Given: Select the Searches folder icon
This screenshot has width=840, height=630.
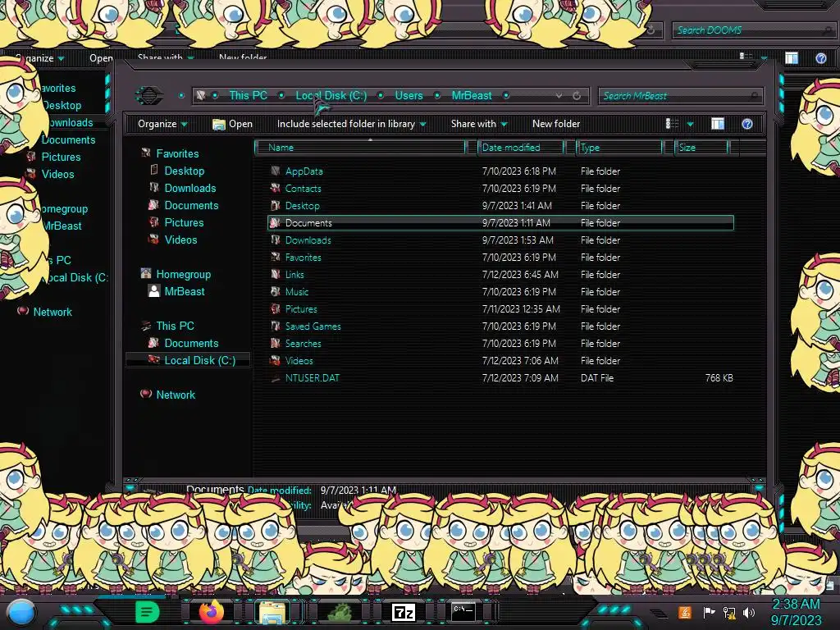Looking at the screenshot, I should tap(276, 344).
